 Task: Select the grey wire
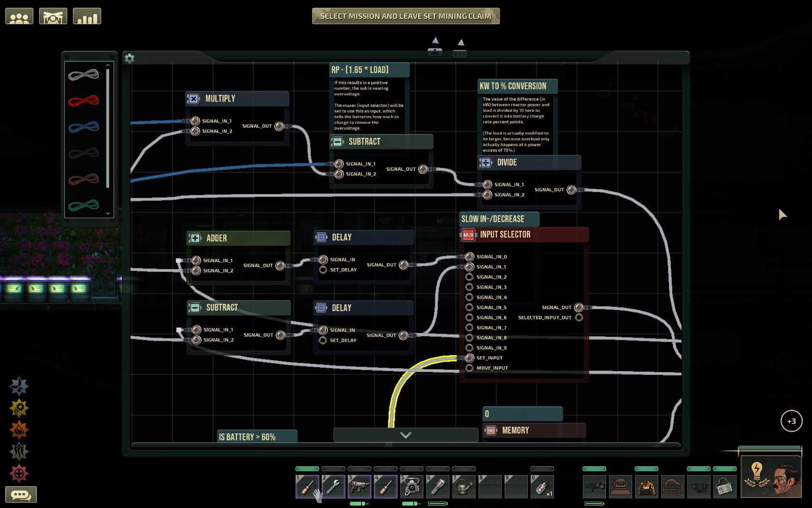pyautogui.click(x=84, y=75)
